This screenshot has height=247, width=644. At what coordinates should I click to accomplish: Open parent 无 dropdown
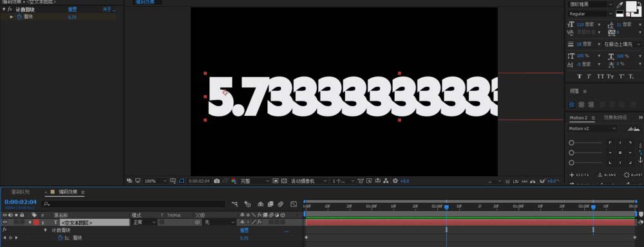tap(220, 223)
